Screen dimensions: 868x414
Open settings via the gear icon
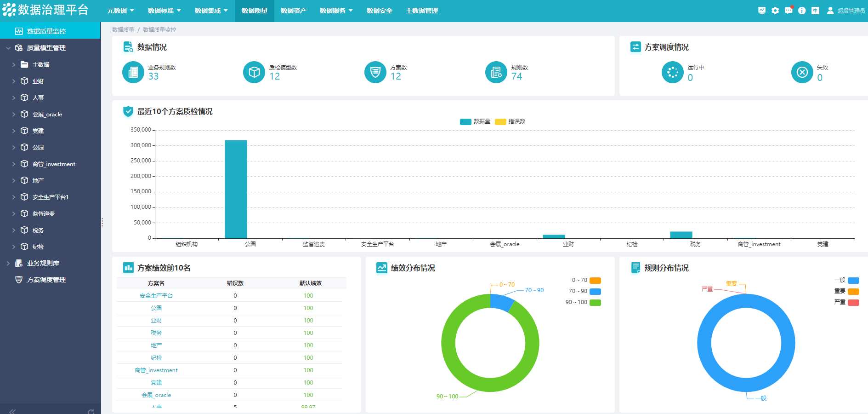[775, 11]
